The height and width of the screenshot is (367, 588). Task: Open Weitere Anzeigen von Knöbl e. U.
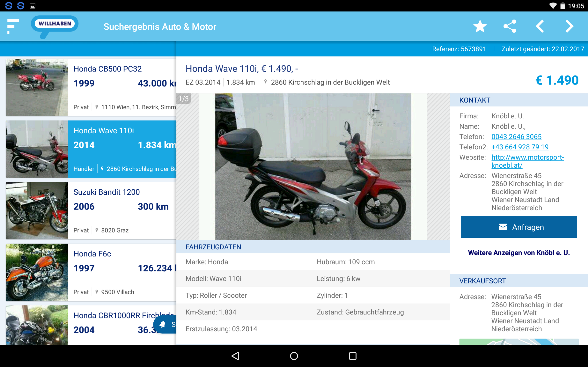click(519, 253)
